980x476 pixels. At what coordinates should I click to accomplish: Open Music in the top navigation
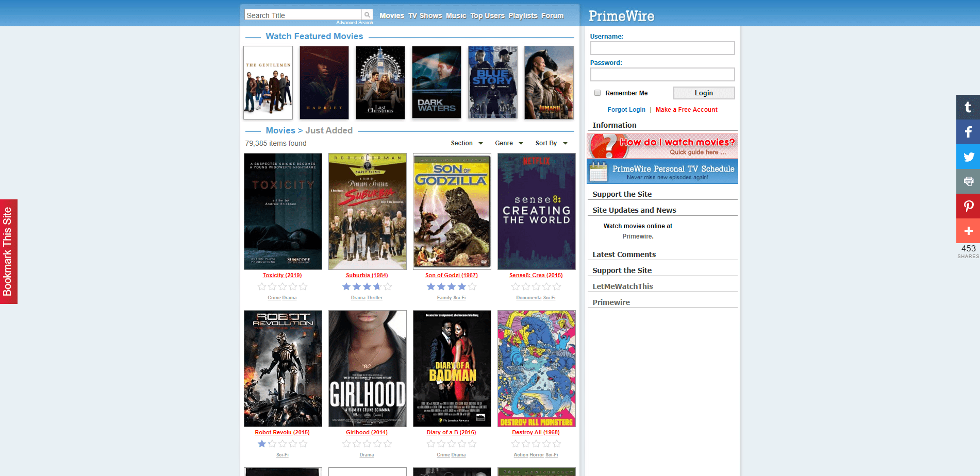[x=456, y=15]
